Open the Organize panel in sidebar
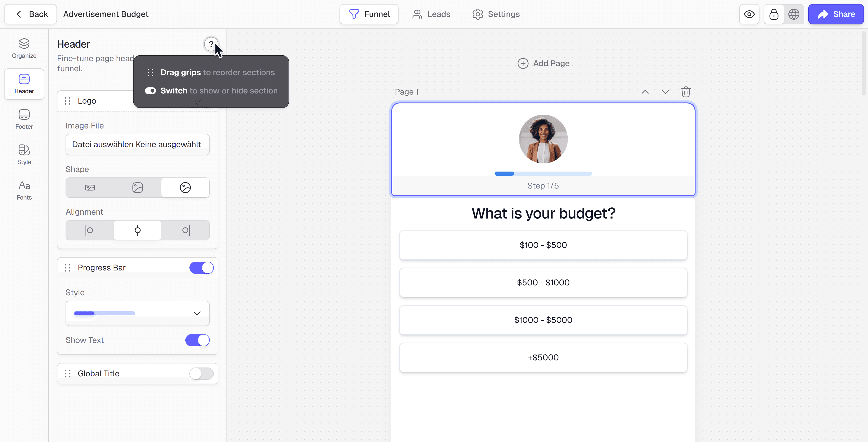Screen dimensions: 868x442 24,49
